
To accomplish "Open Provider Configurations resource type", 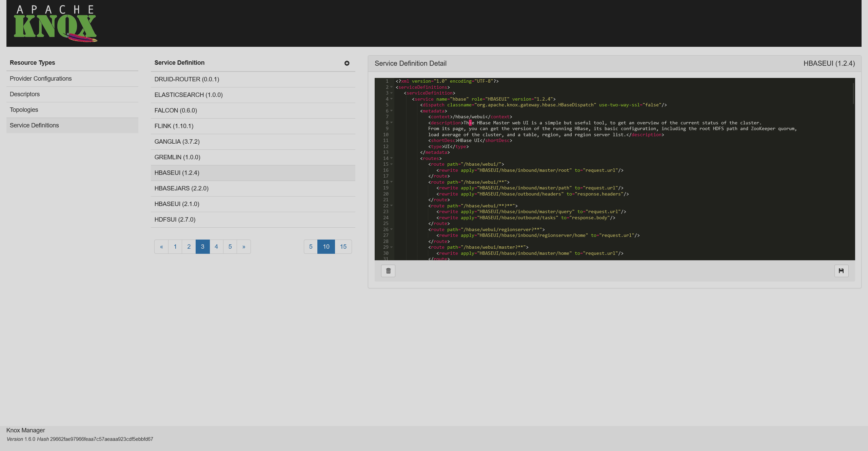I will coord(41,79).
